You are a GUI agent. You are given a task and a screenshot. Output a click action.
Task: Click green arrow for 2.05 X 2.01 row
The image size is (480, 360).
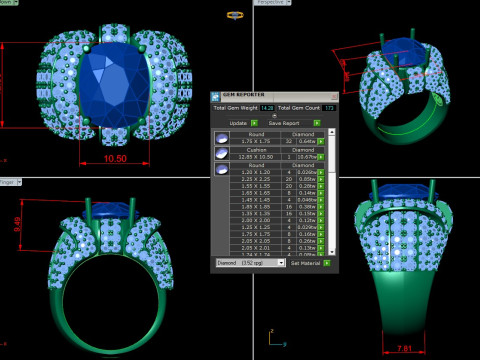click(x=321, y=248)
